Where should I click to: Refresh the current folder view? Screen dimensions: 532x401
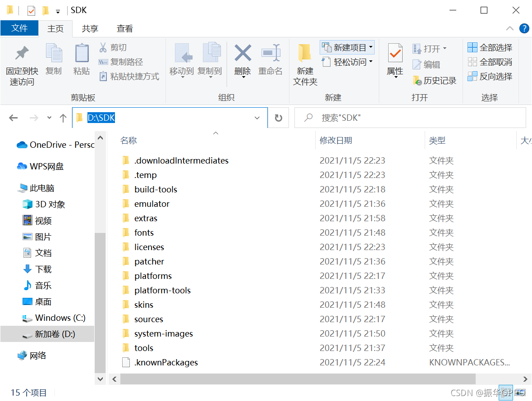click(x=279, y=118)
